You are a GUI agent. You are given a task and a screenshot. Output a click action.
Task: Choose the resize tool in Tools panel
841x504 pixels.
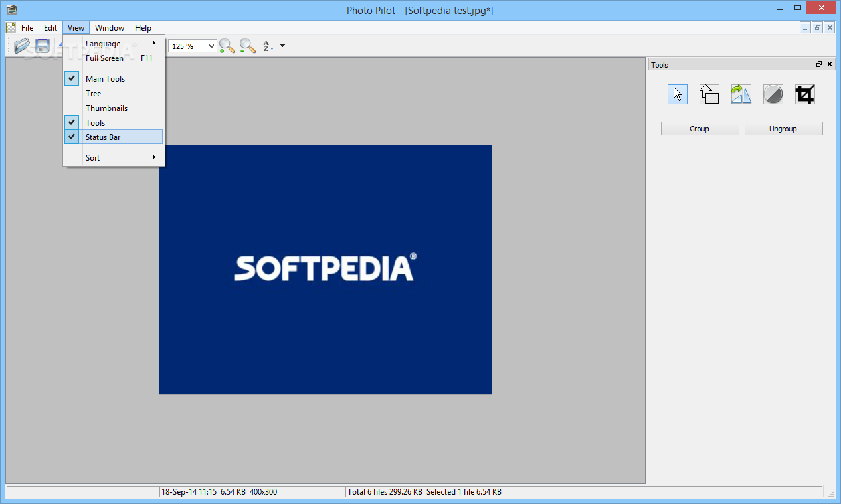coord(709,94)
